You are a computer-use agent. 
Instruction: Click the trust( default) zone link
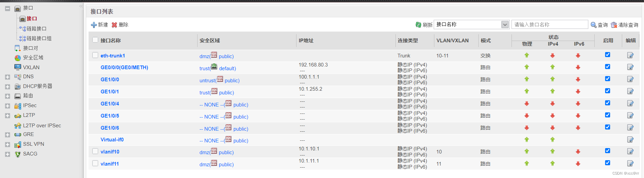[x=218, y=68]
